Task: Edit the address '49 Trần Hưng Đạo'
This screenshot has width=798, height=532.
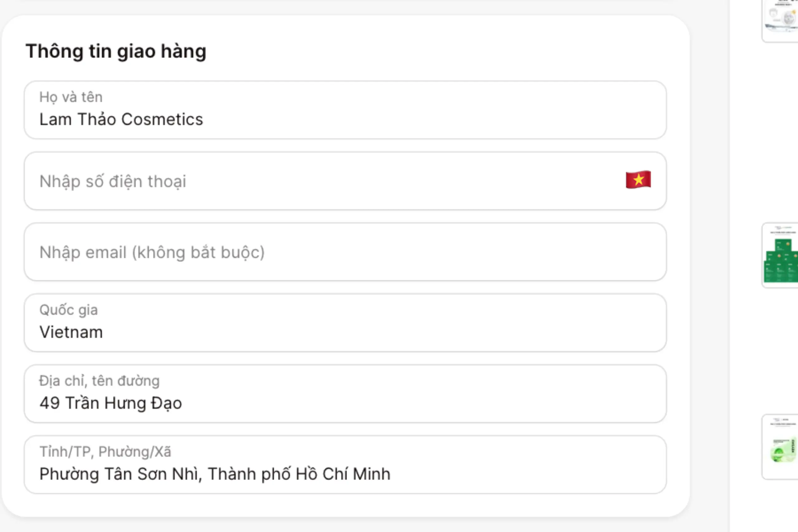Action: click(x=111, y=403)
